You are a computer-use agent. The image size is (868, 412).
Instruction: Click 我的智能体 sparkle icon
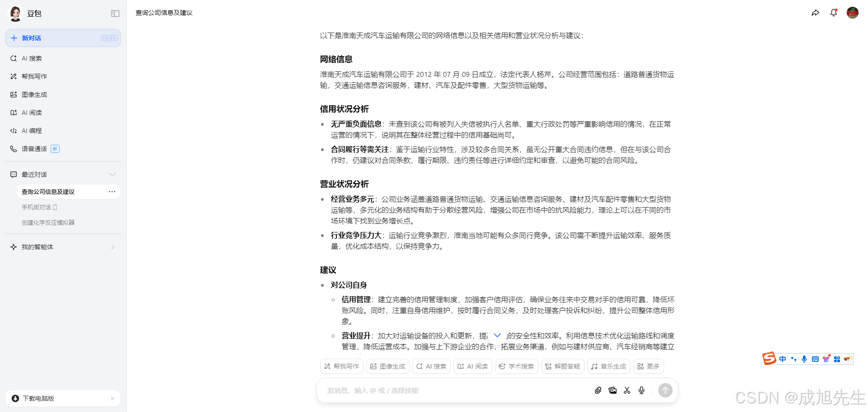14,247
